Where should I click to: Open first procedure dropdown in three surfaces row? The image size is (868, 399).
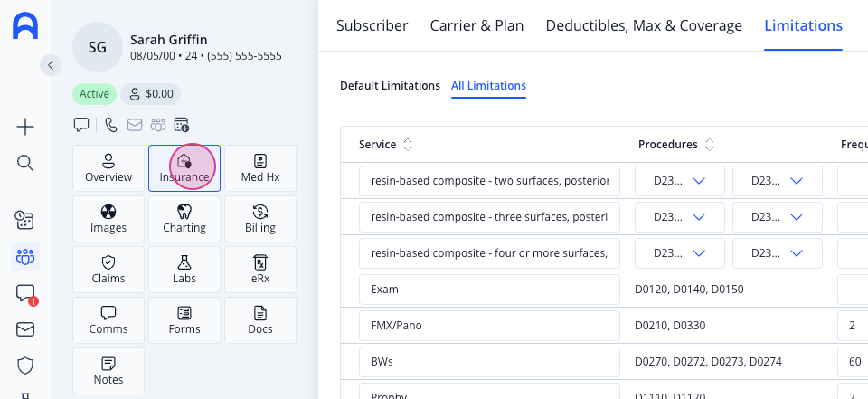point(680,216)
